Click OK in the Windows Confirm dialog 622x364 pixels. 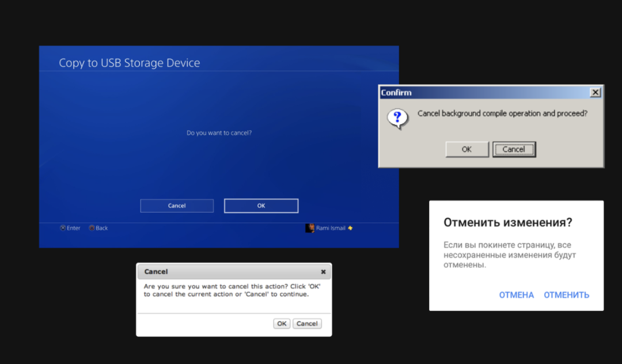tap(466, 149)
